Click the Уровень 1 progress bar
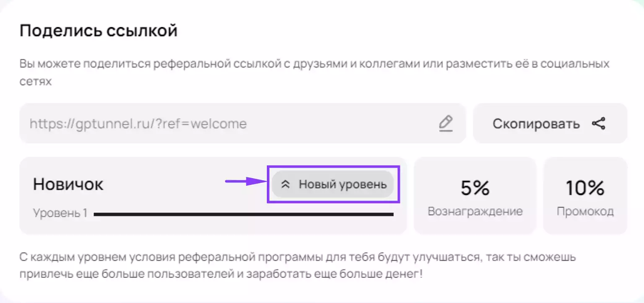This screenshot has width=644, height=303. tap(244, 214)
